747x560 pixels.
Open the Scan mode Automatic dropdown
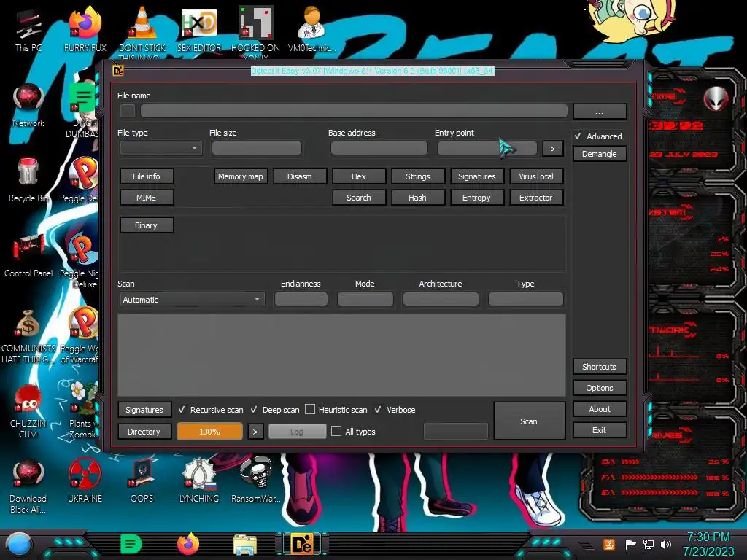pos(190,300)
